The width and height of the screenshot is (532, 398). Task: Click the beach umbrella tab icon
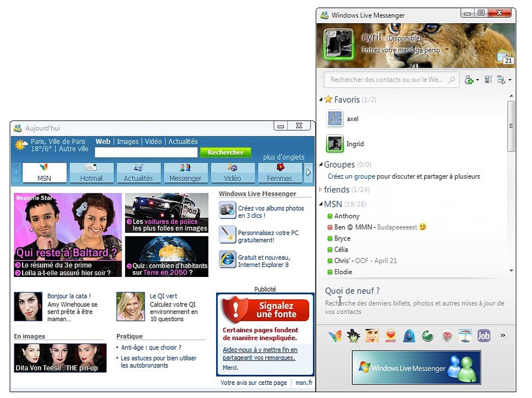465,336
